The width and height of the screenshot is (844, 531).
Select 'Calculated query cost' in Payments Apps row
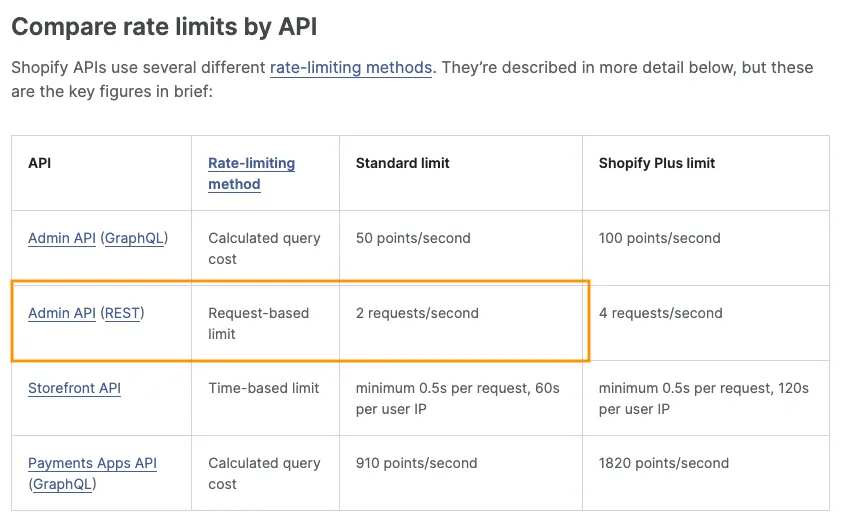tap(265, 473)
